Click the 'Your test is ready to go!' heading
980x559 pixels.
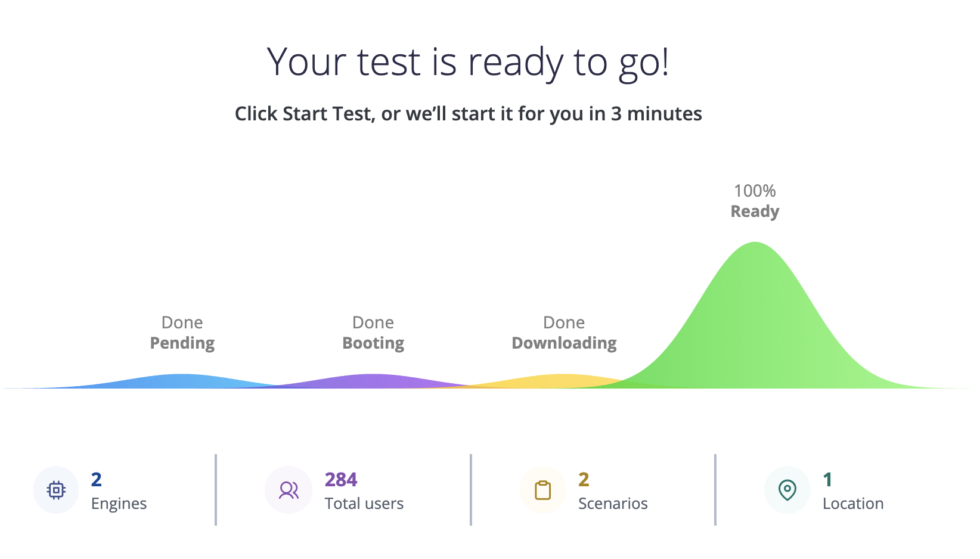tap(469, 63)
